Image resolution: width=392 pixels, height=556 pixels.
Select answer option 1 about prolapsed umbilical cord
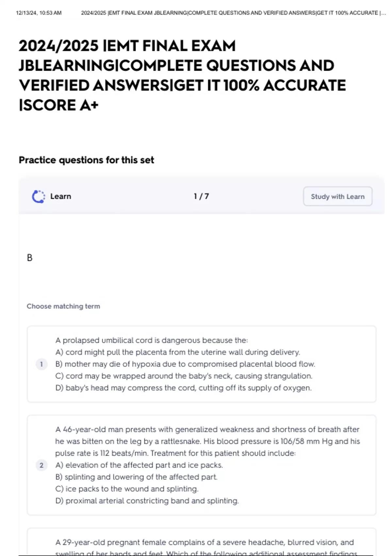click(202, 364)
